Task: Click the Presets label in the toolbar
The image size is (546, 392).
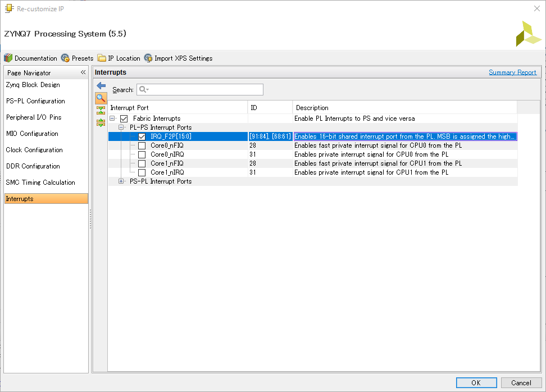Action: [x=83, y=58]
